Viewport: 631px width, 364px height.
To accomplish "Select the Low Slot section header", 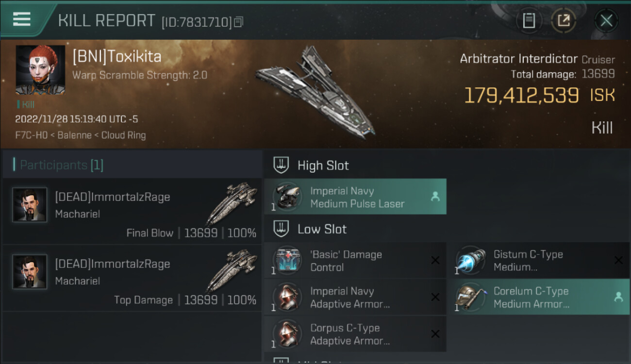I will (323, 229).
